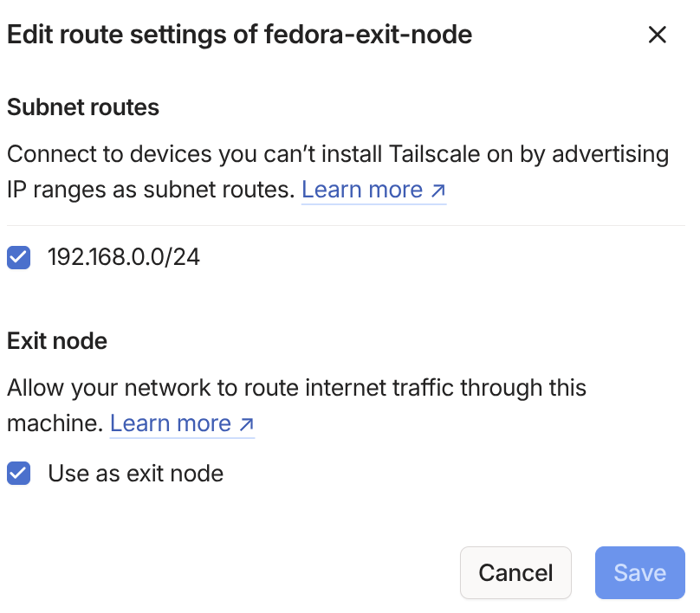Screen dimensions: 700x613
Task: Uncheck the 192.168.0.0/24 subnet route checkbox
Action: point(19,257)
